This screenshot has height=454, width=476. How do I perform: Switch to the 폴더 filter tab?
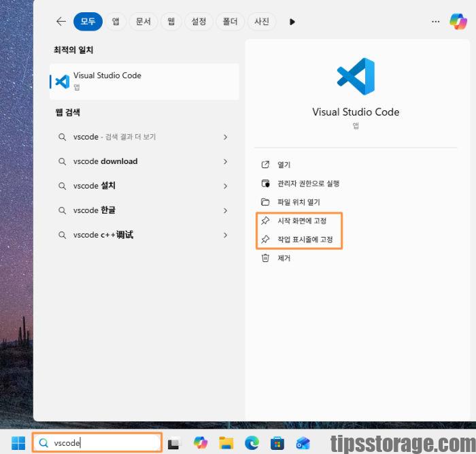tap(230, 22)
